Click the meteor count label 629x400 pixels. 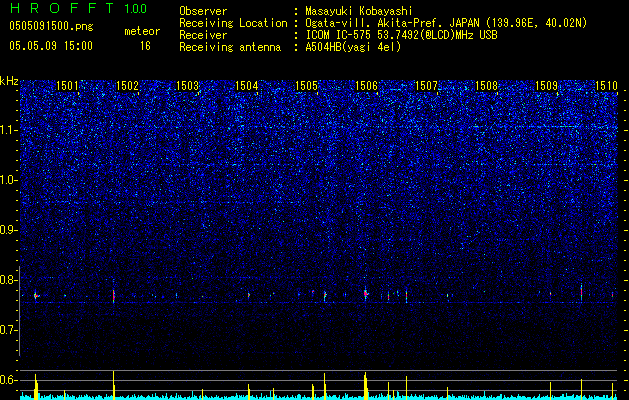[142, 31]
